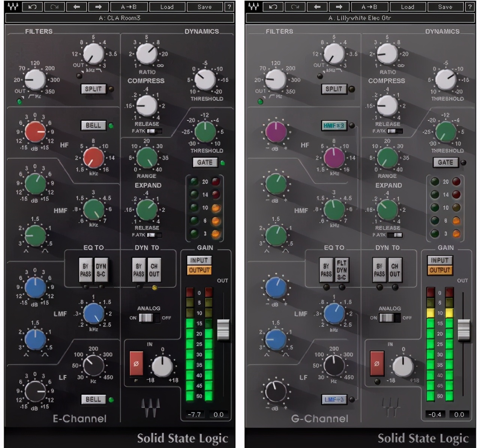The image size is (480, 448).
Task: Toggle SPLIT button in E-Channel filters
Action: click(x=93, y=89)
